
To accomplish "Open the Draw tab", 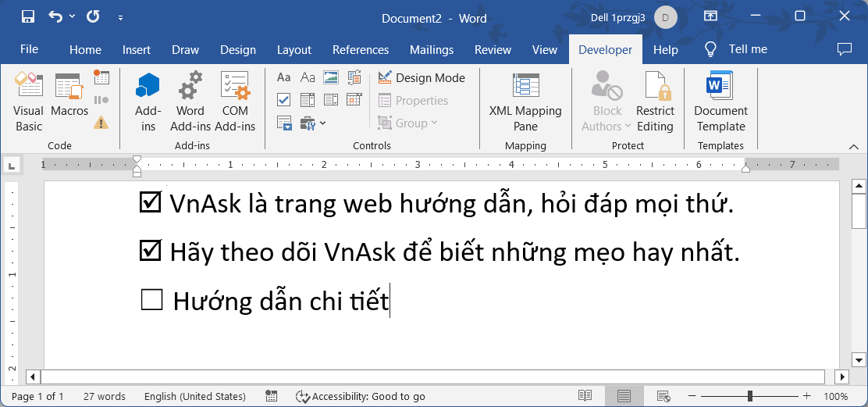I will 186,49.
